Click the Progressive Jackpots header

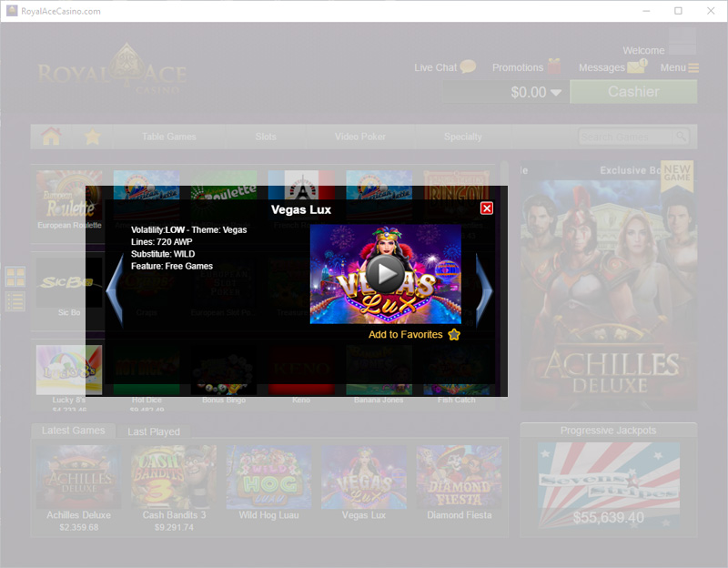tap(608, 431)
